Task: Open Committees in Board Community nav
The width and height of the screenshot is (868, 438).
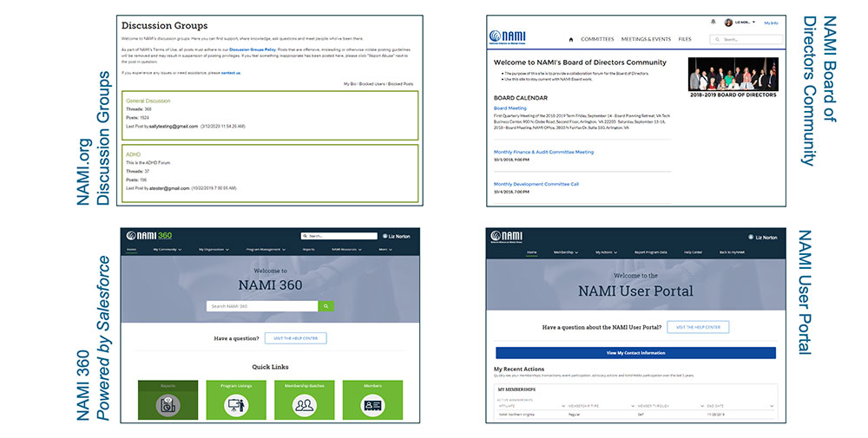Action: (597, 39)
